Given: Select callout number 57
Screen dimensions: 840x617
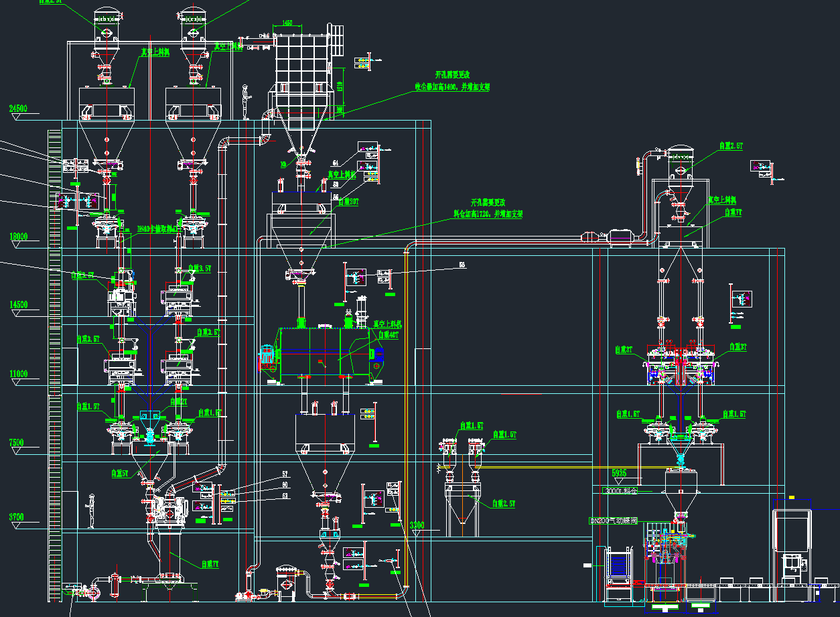Looking at the screenshot, I should click(285, 474).
